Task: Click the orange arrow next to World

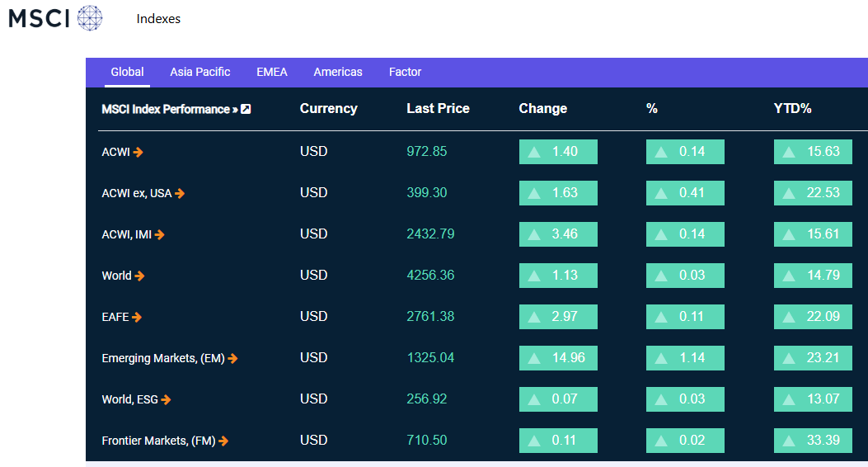Action: click(139, 276)
